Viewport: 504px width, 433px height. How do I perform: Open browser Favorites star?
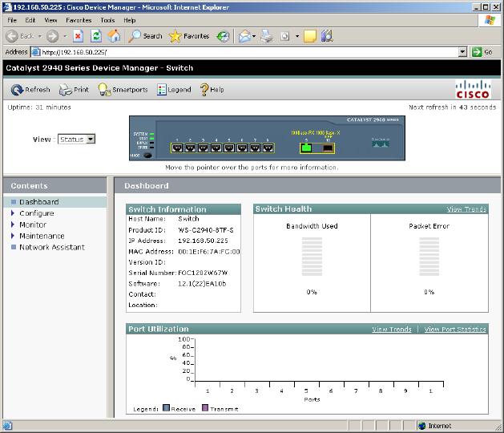tap(175, 36)
